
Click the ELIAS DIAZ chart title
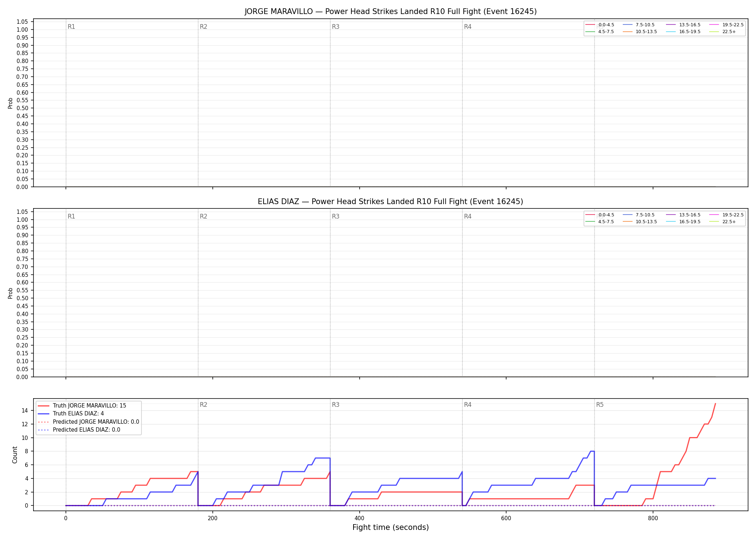point(391,202)
